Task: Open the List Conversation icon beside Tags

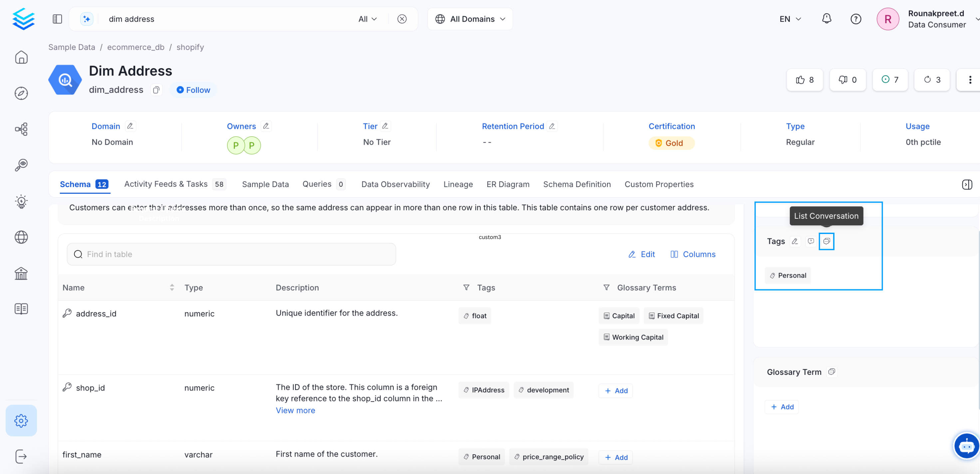Action: 826,241
